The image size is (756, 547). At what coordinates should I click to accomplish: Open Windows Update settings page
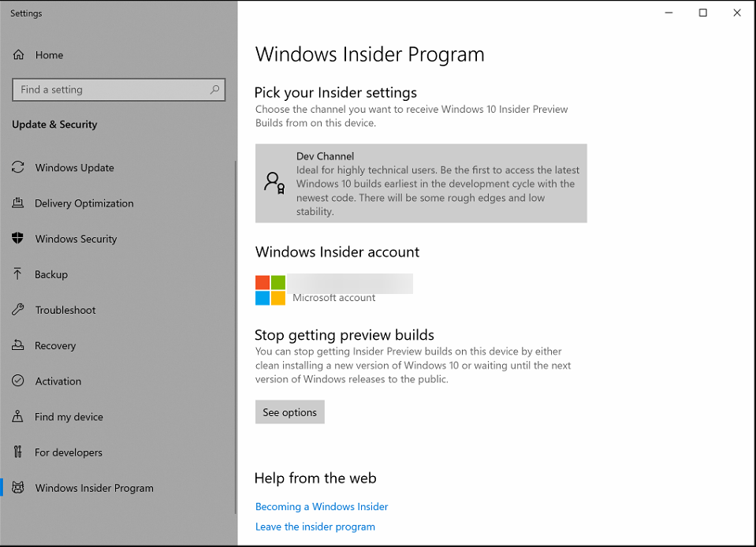pyautogui.click(x=118, y=167)
